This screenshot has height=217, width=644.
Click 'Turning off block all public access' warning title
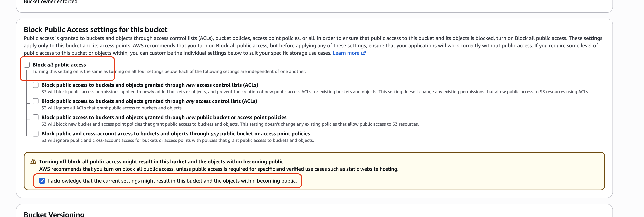tap(161, 162)
